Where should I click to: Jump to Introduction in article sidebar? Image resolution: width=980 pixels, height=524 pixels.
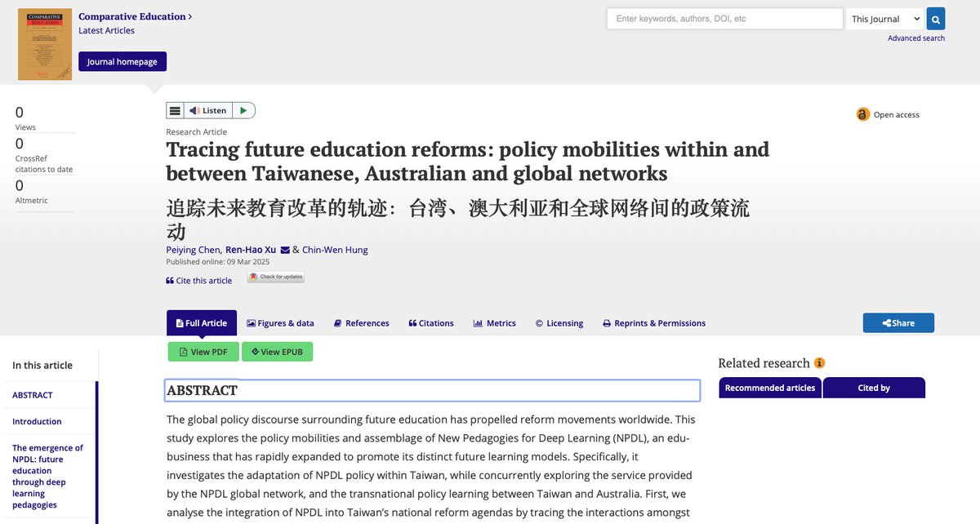37,422
